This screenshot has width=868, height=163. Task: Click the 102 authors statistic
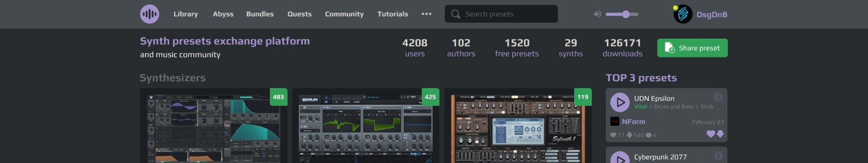tap(461, 48)
